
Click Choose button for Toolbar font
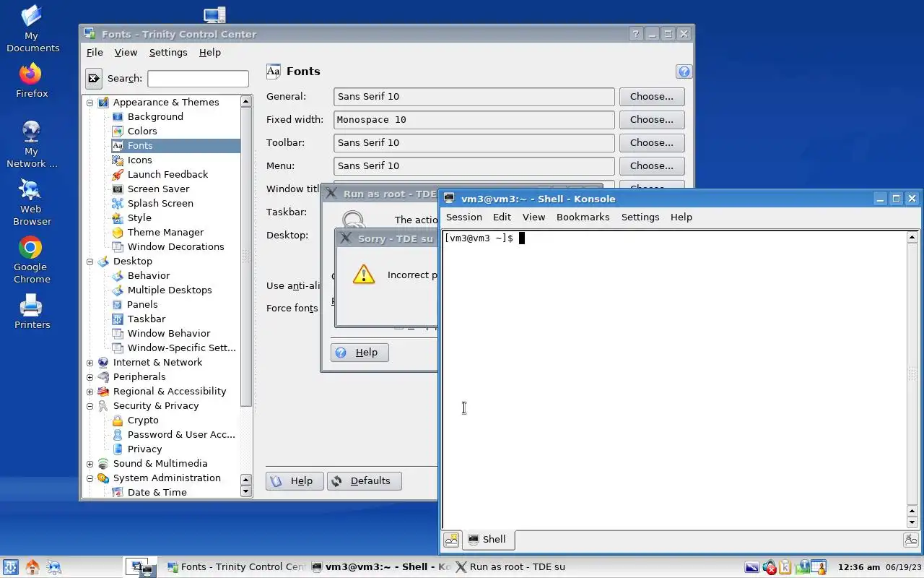652,142
